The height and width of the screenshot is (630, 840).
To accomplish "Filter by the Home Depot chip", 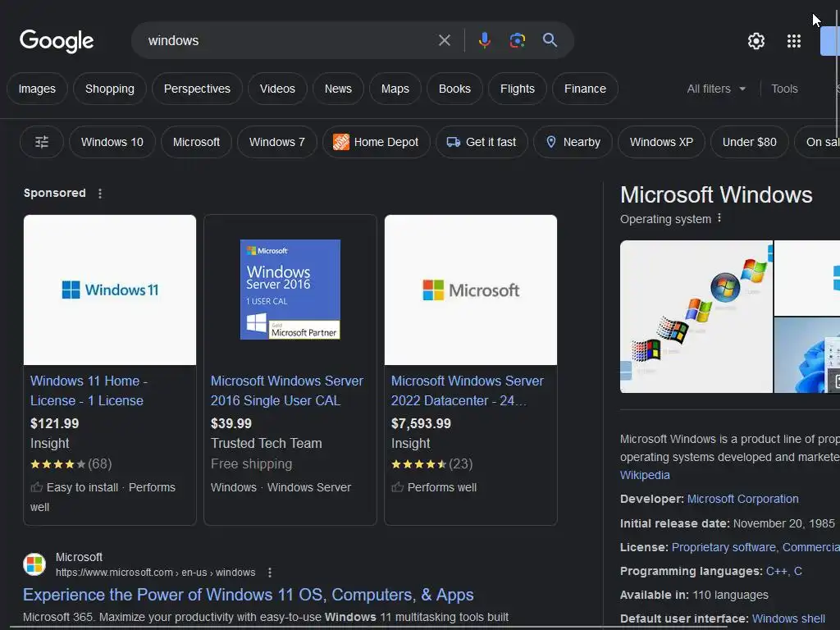I will click(376, 142).
